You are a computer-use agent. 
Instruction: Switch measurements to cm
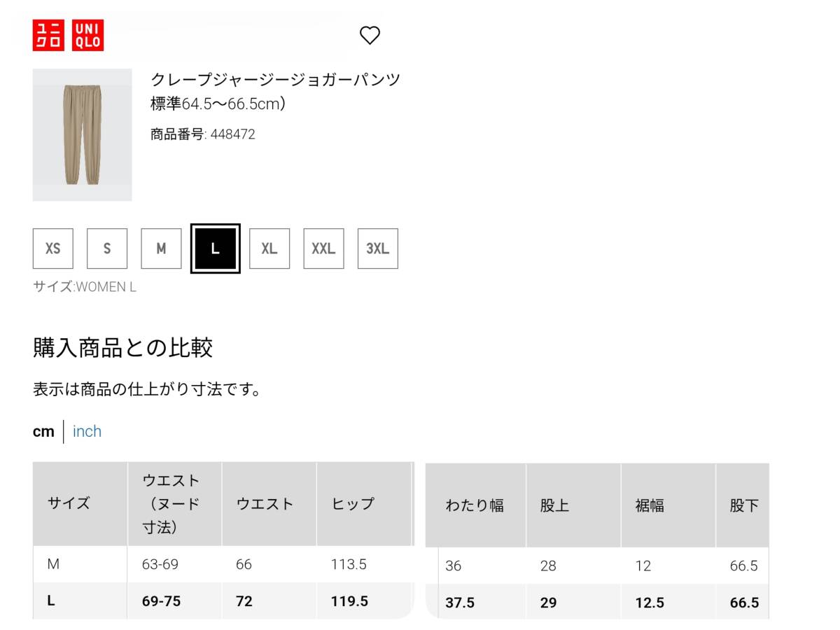coord(43,431)
